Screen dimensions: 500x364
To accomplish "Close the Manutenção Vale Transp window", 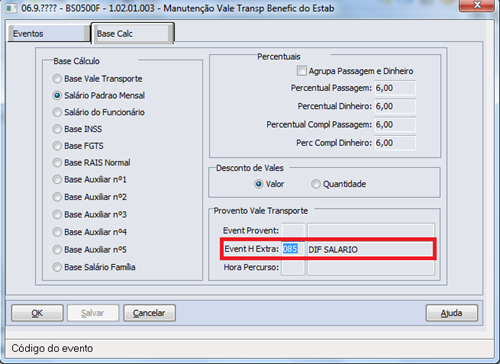I will (477, 5).
